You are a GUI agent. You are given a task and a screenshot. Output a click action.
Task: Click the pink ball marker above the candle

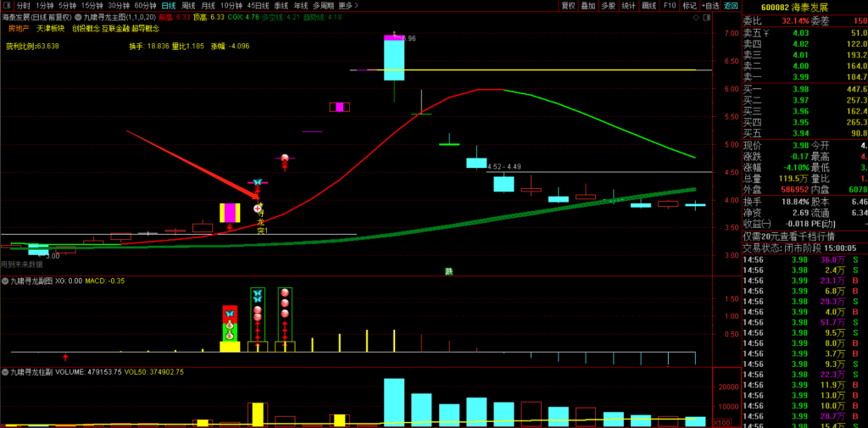[x=286, y=158]
